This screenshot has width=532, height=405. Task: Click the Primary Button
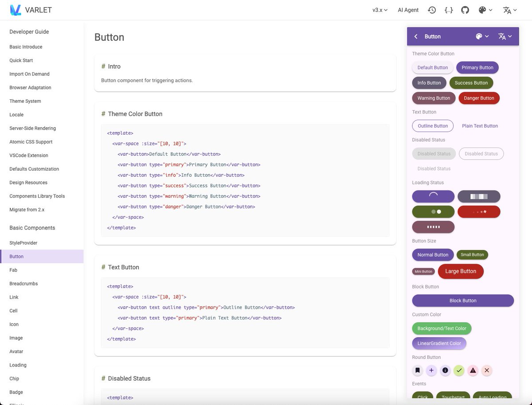click(477, 67)
